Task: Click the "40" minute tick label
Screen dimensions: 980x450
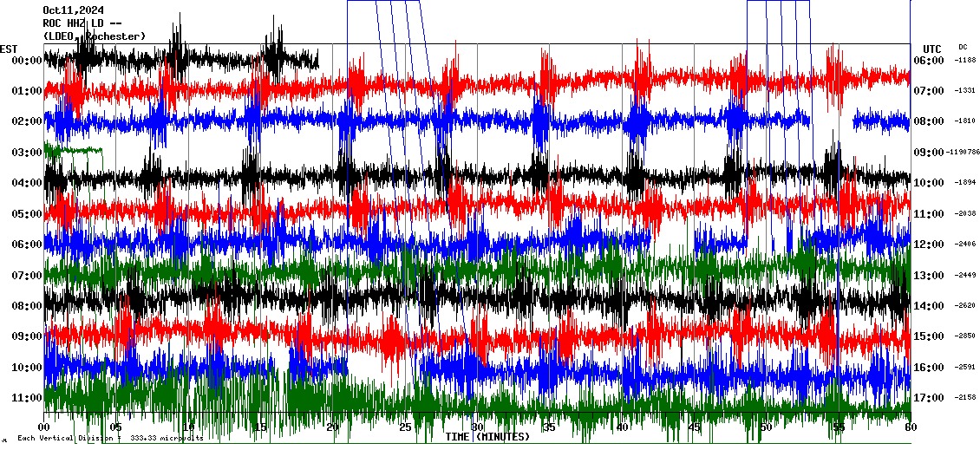Action: click(622, 427)
